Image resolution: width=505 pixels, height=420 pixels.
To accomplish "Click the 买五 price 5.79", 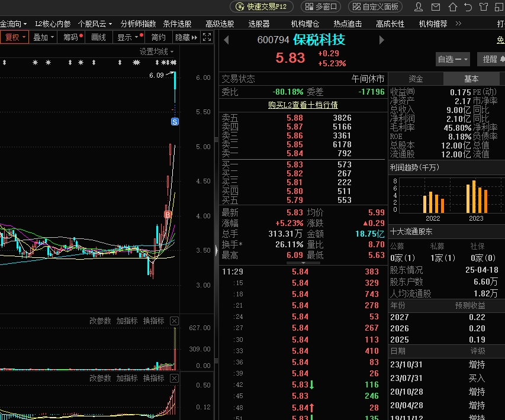I will coord(295,200).
